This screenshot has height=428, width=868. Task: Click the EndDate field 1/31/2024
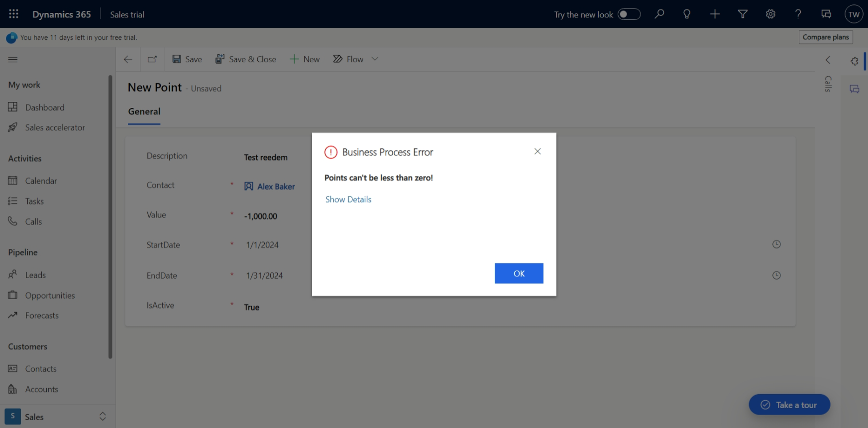tap(264, 275)
